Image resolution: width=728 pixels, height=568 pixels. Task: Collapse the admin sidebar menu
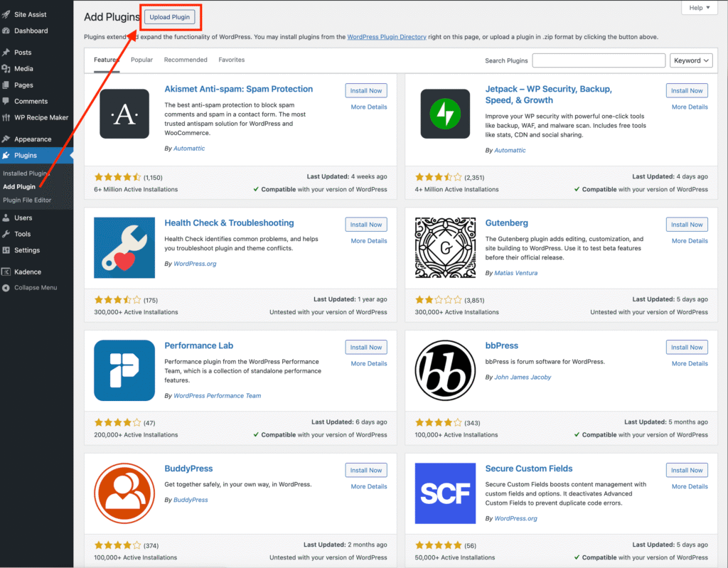[x=36, y=288]
